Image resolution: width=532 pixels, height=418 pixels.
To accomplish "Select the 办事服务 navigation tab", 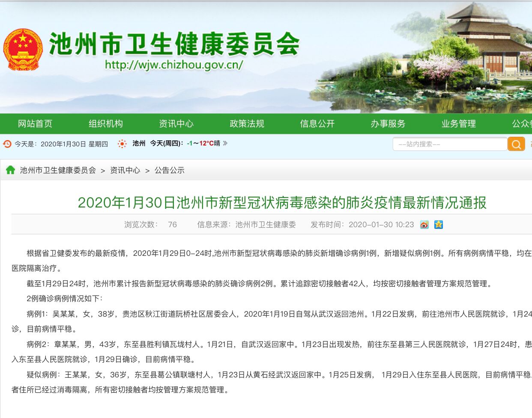I will [x=388, y=124].
